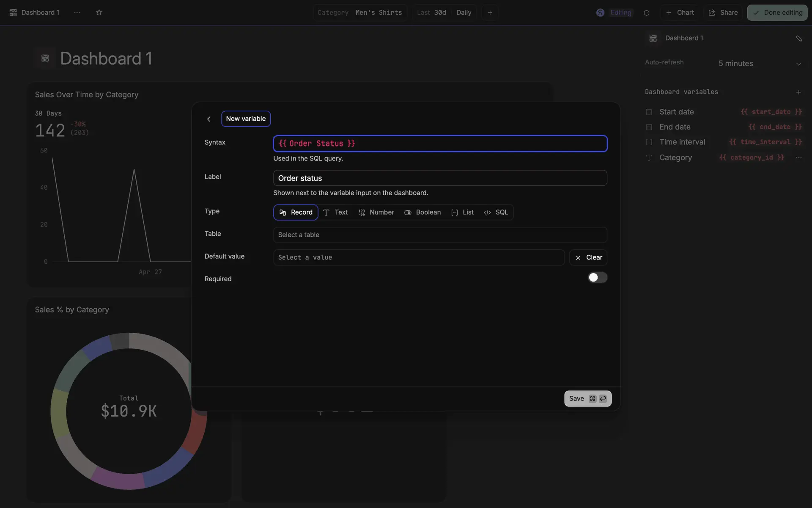Star Dashboard 1 as a favorite
812x508 pixels.
[99, 13]
